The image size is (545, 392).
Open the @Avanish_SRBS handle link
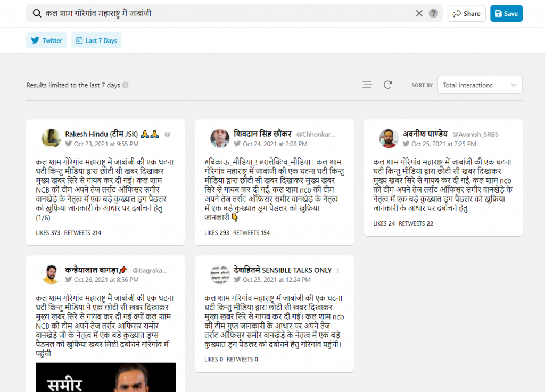(476, 134)
